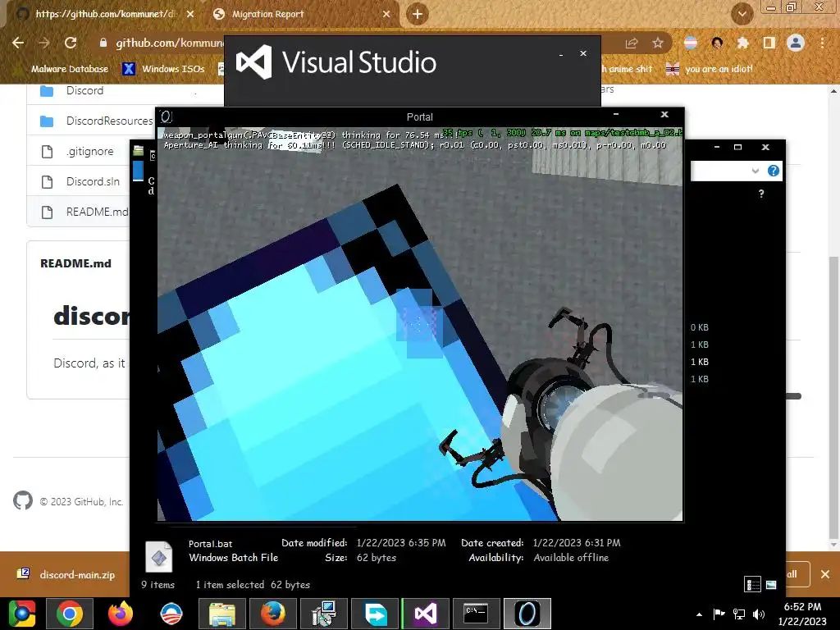Screen dimensions: 840x630
Task: Click the Portal window title icon
Action: click(x=166, y=116)
